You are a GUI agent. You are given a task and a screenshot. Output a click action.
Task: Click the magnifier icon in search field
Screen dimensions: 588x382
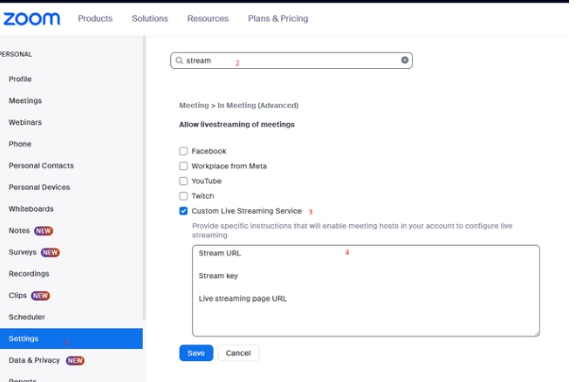click(x=180, y=61)
